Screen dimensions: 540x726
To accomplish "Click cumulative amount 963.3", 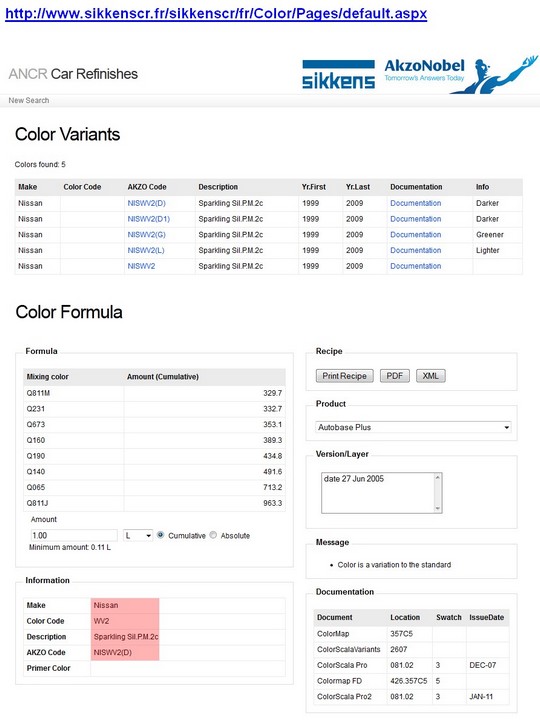I will 272,503.
